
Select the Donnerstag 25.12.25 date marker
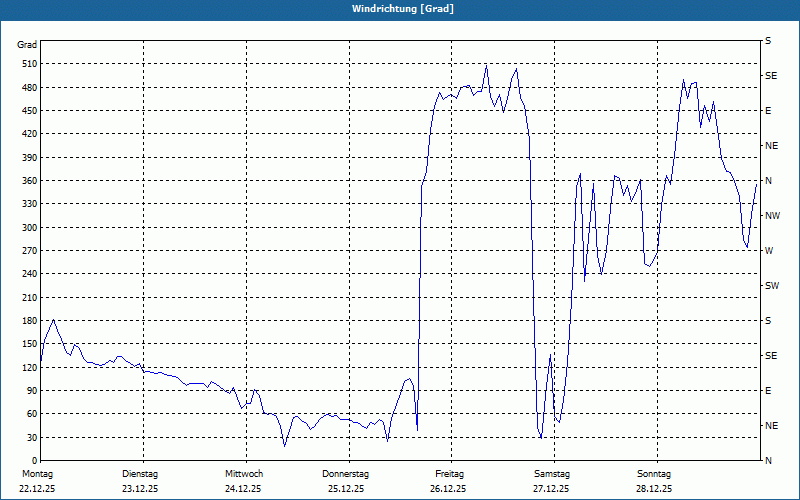click(x=346, y=481)
